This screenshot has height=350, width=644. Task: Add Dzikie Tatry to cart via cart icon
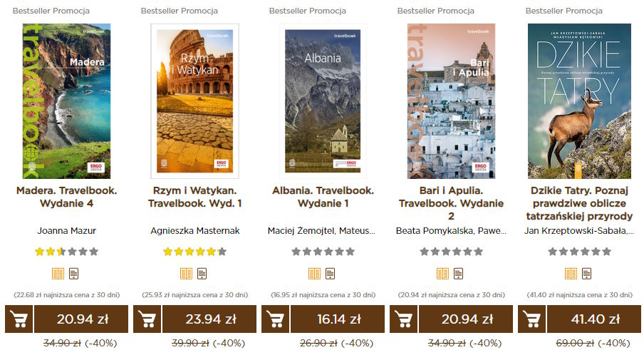tap(532, 319)
